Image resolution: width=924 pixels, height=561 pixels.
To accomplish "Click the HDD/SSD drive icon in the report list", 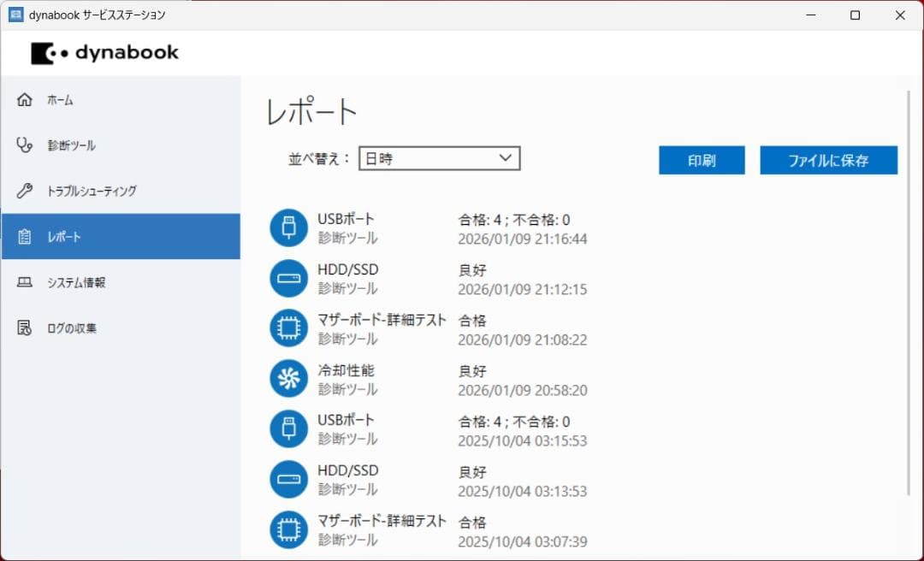I will [x=288, y=278].
